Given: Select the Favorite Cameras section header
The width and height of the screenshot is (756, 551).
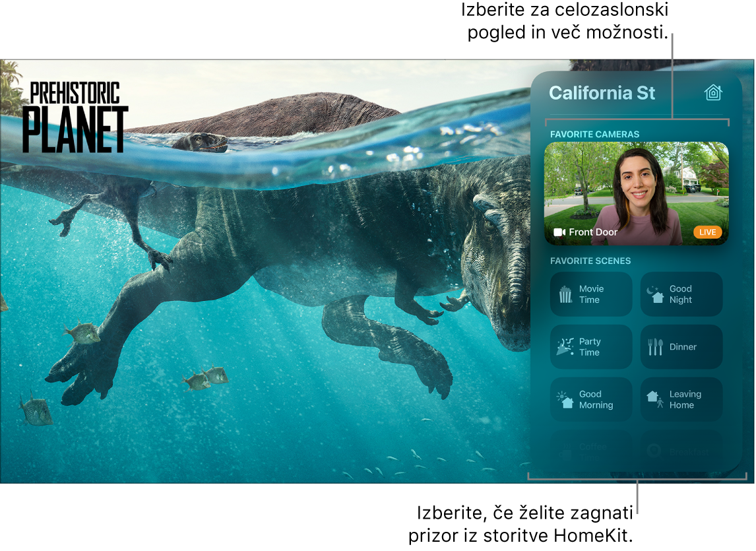Looking at the screenshot, I should [x=594, y=134].
